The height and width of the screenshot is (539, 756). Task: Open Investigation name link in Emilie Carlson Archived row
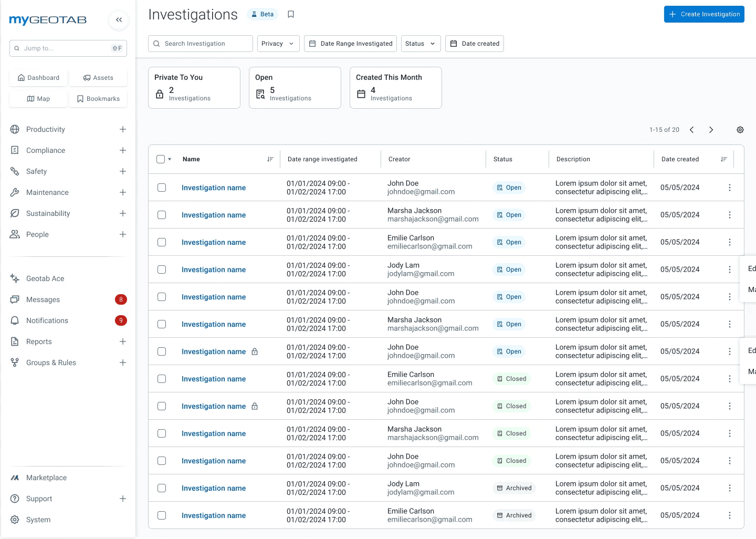[214, 515]
